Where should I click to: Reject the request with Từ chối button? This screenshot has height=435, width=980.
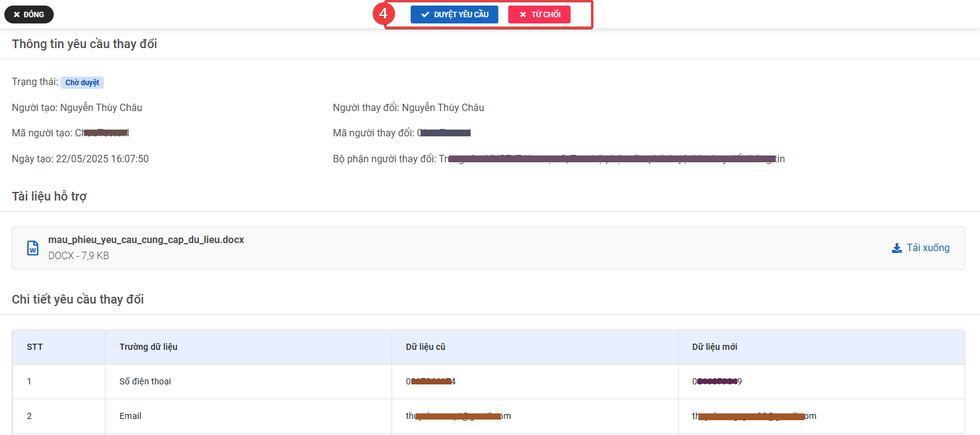pos(539,14)
